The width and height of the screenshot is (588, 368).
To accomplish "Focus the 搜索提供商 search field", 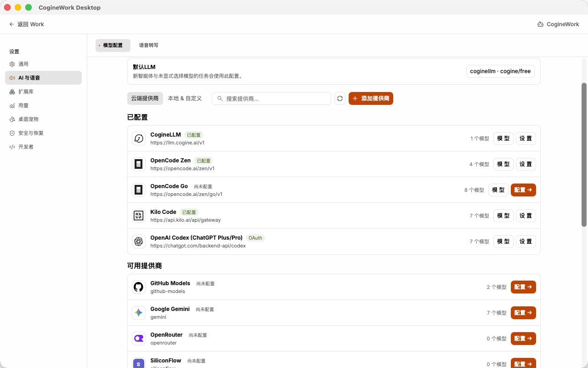I will tap(271, 98).
